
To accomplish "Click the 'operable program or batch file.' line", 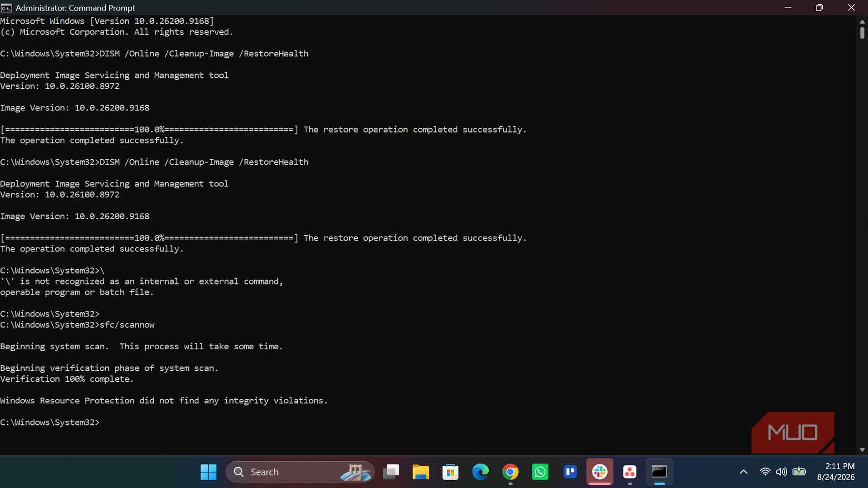I will coord(77,292).
